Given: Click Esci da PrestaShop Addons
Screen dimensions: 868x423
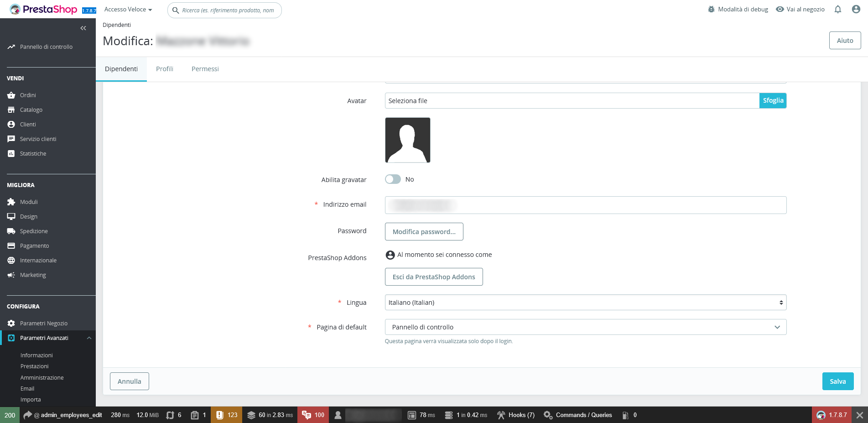Looking at the screenshot, I should coord(434,277).
